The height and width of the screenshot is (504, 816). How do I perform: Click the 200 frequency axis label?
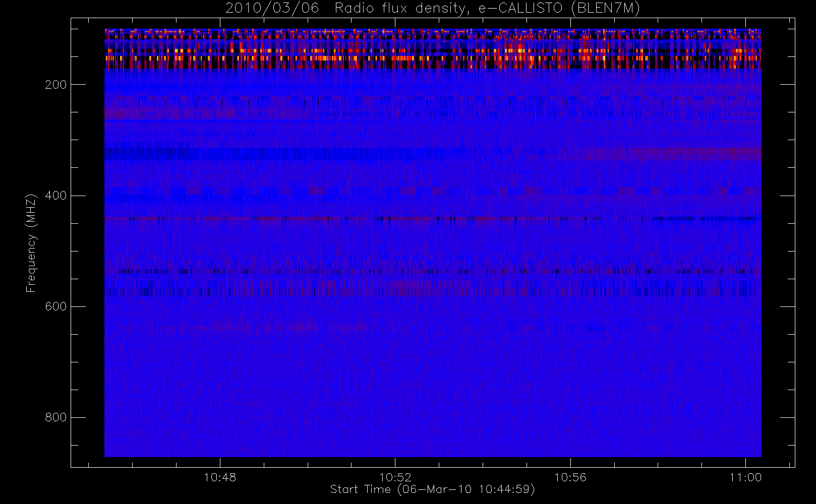56,85
